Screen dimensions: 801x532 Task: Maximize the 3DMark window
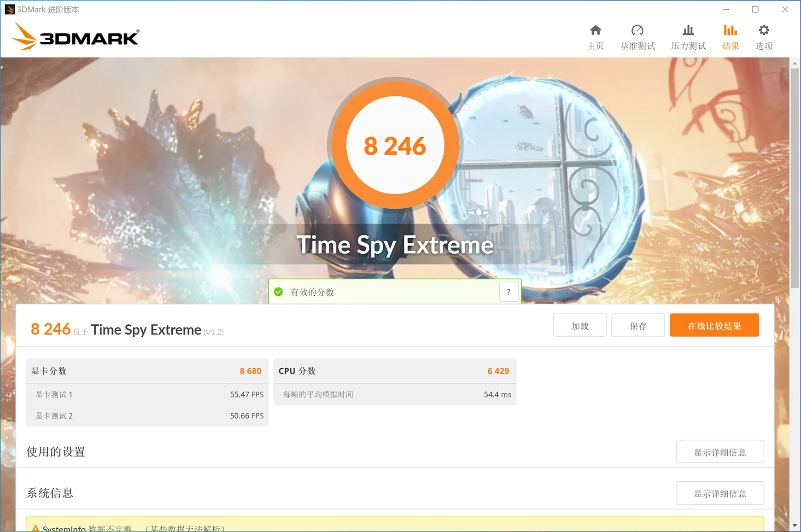pos(755,9)
